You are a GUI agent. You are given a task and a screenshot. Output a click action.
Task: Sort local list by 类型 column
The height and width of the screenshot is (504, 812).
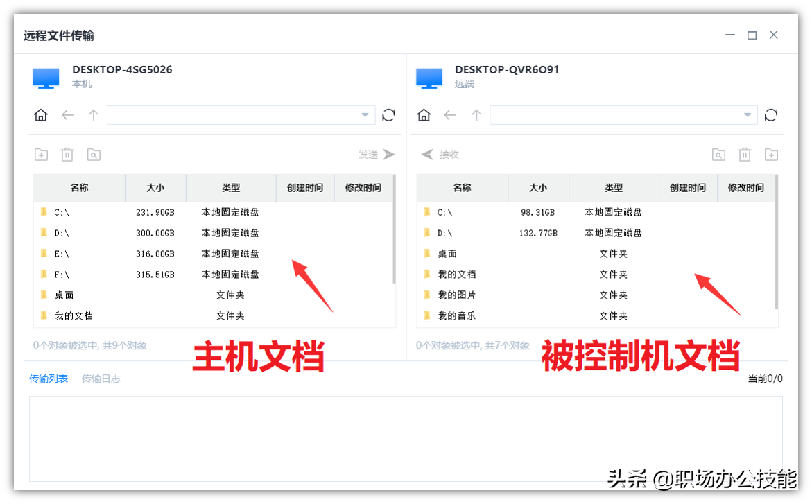[231, 188]
